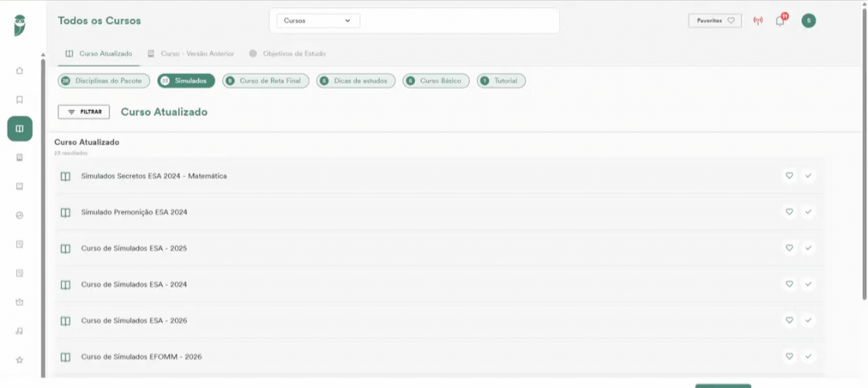Click book icon beside Curso de Simulados EFOMM - 2026
The image size is (868, 388).
[x=65, y=357]
